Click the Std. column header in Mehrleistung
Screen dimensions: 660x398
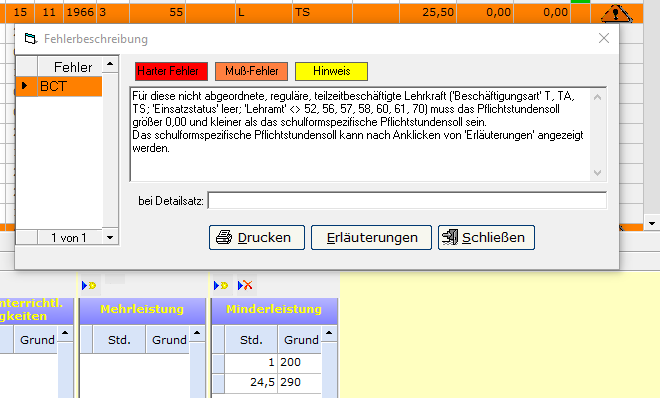(119, 340)
